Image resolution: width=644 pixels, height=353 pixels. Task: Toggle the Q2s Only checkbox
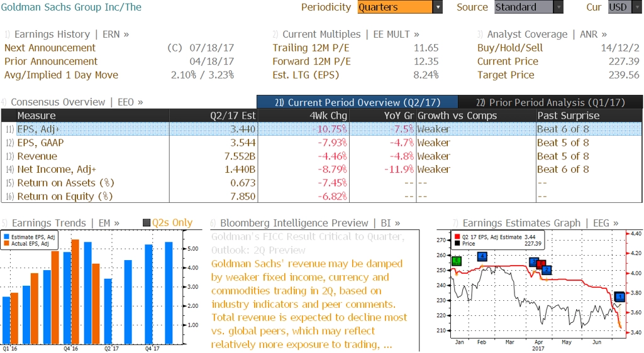(146, 222)
